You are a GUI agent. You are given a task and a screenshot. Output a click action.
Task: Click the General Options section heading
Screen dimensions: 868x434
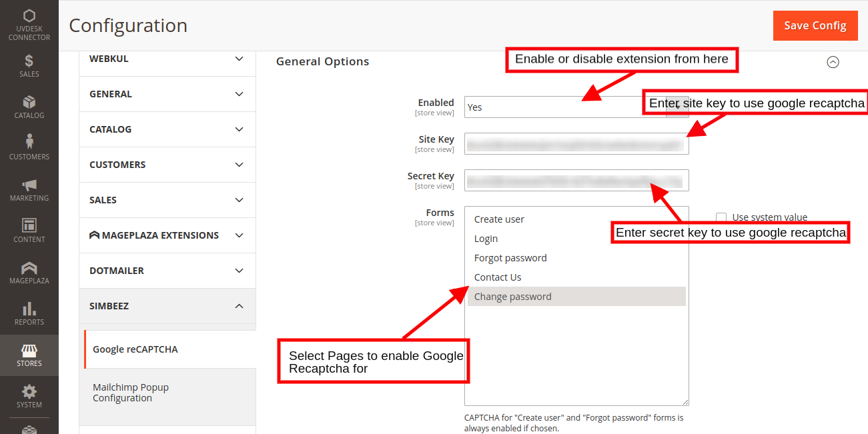tap(322, 61)
